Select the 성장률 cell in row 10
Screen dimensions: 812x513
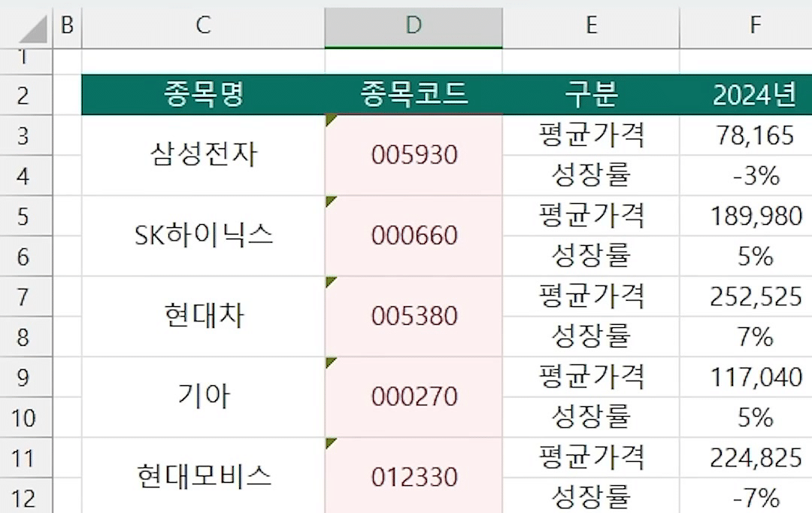pyautogui.click(x=591, y=417)
